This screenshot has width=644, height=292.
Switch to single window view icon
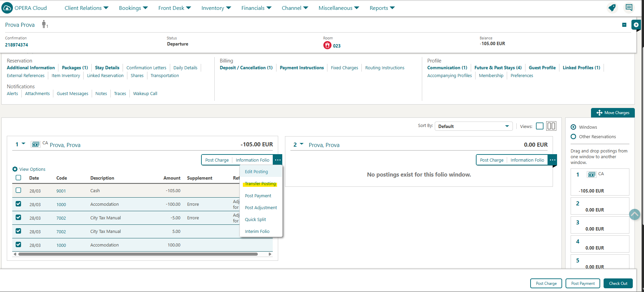[539, 126]
